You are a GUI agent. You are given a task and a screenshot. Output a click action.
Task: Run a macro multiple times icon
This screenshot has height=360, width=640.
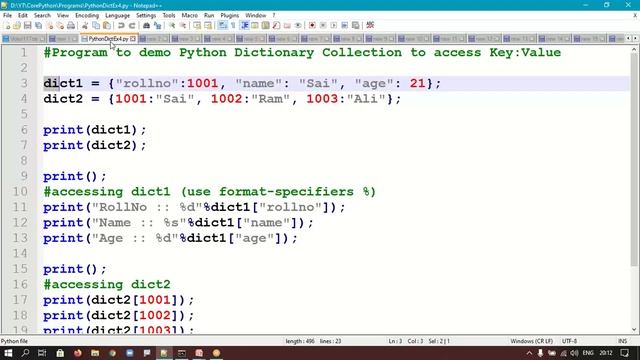click(x=344, y=25)
